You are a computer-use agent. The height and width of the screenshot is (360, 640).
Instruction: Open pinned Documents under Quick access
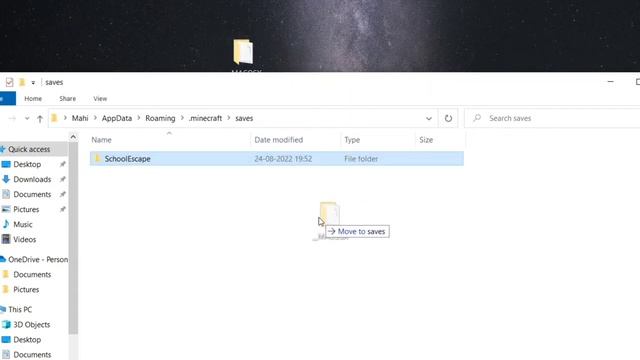(32, 195)
